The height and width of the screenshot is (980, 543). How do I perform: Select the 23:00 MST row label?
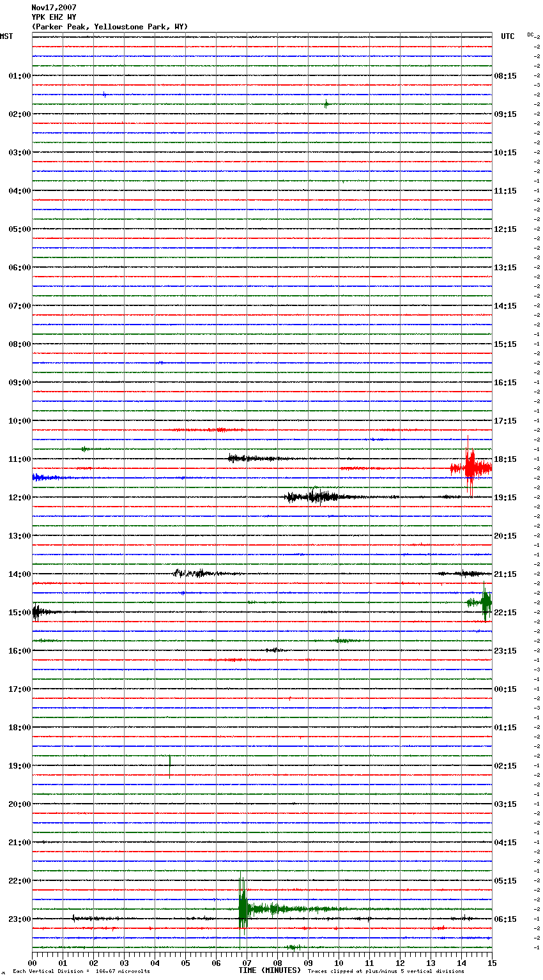point(20,919)
